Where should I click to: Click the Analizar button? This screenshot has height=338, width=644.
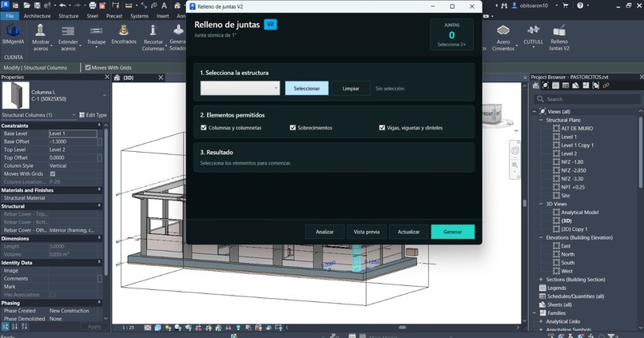click(x=324, y=232)
